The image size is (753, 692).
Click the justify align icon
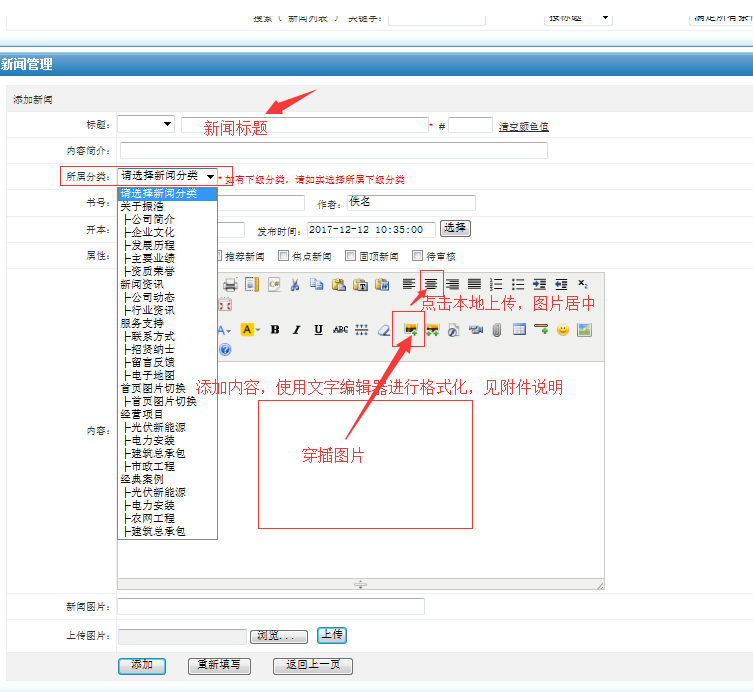point(474,284)
